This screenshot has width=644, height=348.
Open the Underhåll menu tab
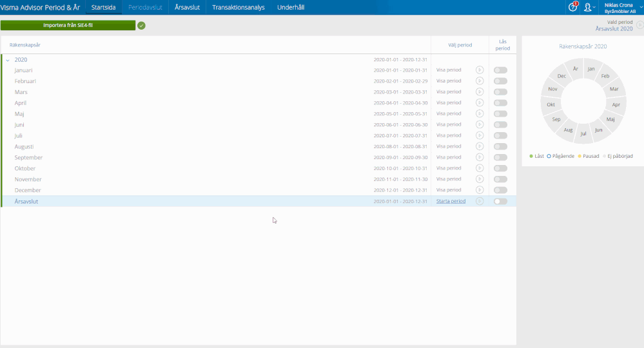pyautogui.click(x=290, y=8)
